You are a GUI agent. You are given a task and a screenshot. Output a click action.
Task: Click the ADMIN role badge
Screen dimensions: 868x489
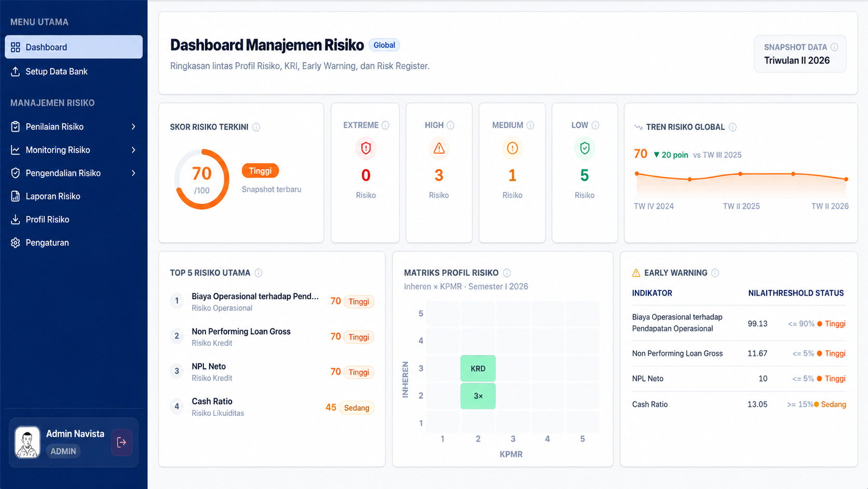click(x=63, y=451)
